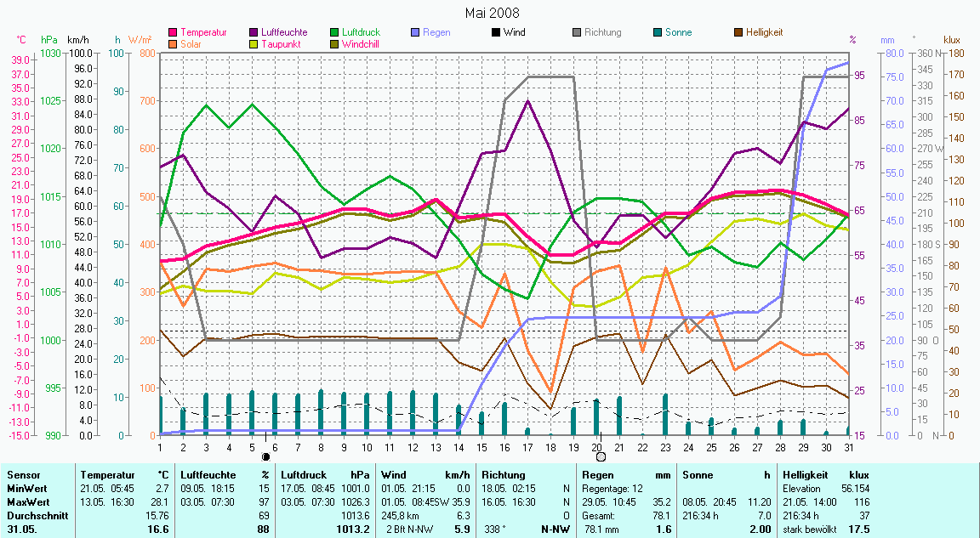Image resolution: width=980 pixels, height=538 pixels.
Task: Click the orange Solar legend swatch
Action: [x=174, y=43]
